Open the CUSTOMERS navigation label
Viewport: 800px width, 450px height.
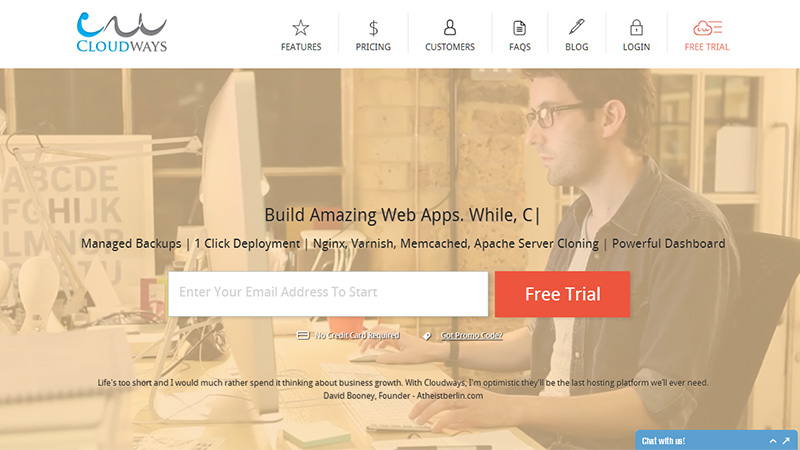449,47
